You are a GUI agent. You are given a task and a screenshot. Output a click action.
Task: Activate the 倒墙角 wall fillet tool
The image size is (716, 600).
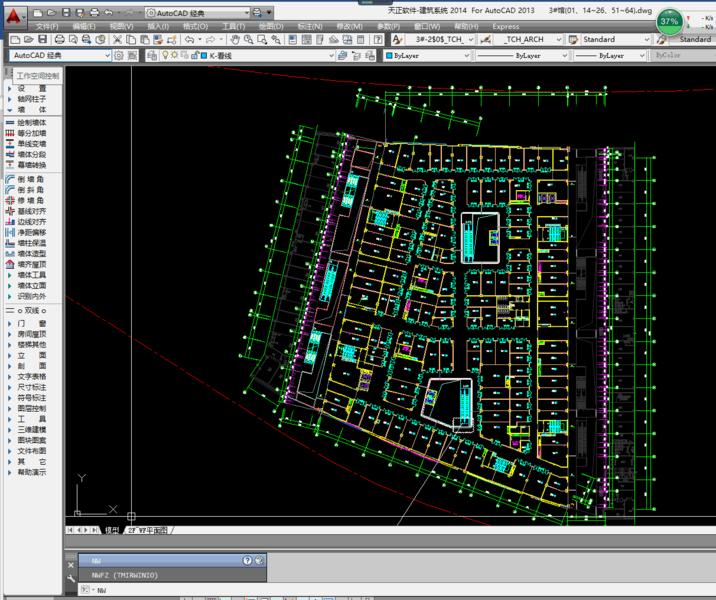click(x=32, y=178)
